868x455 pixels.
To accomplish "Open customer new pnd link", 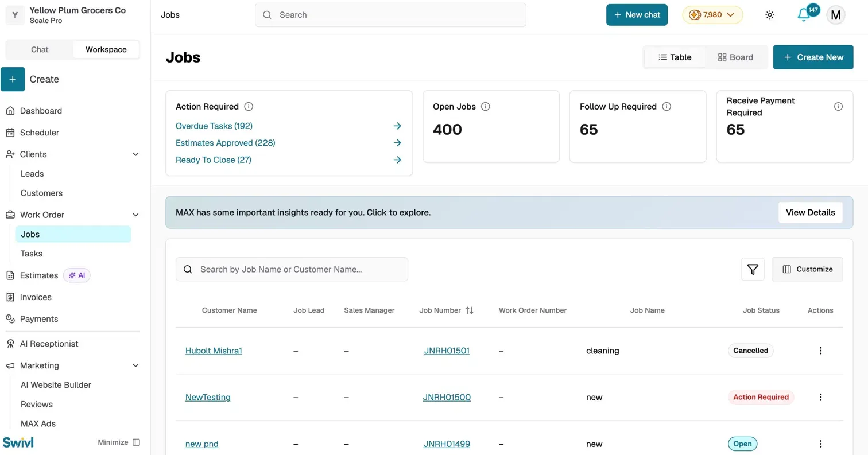I will [x=201, y=444].
